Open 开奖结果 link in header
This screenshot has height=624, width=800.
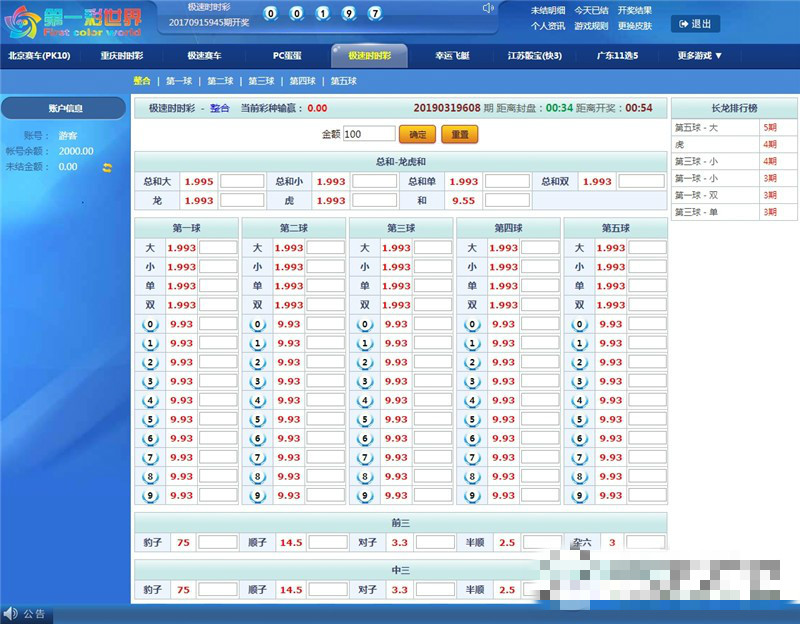(x=635, y=10)
